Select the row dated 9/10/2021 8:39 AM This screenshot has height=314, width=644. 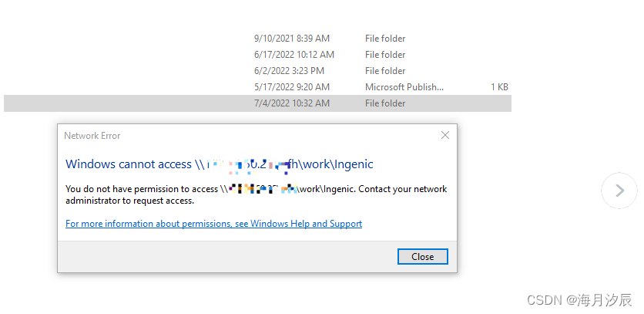(291, 39)
